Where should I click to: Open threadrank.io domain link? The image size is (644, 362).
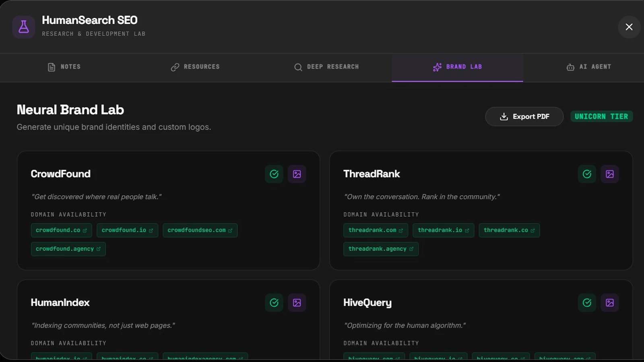click(443, 230)
